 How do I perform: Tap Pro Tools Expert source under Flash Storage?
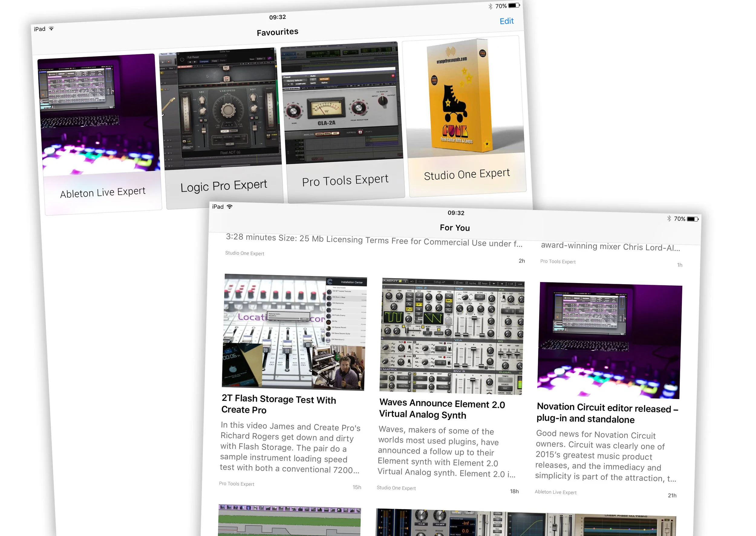coord(236,483)
